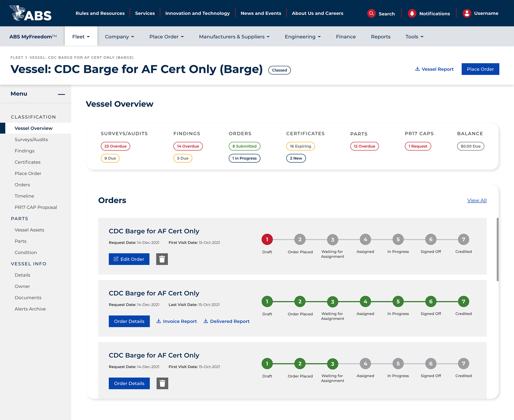Click Rules and Resources in top navigation
The image size is (514, 420).
click(100, 13)
